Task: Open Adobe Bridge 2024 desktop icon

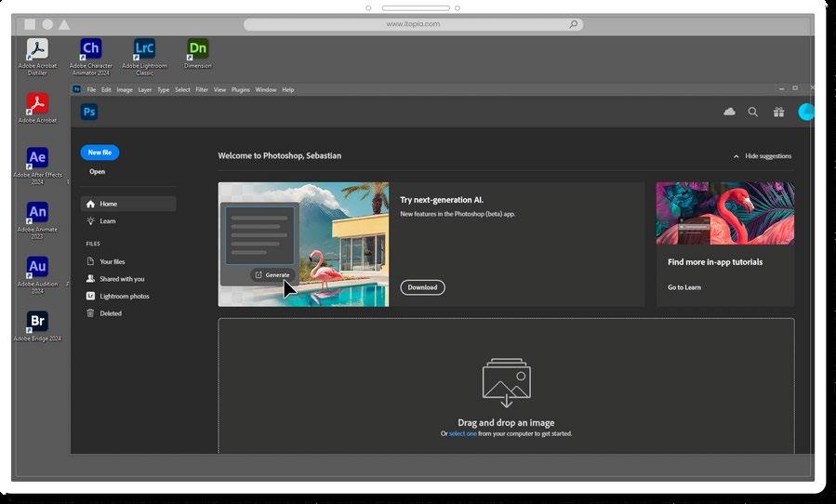Action: click(x=37, y=325)
